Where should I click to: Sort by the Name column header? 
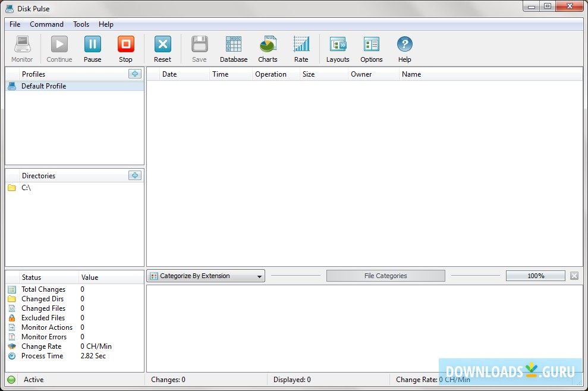490,74
